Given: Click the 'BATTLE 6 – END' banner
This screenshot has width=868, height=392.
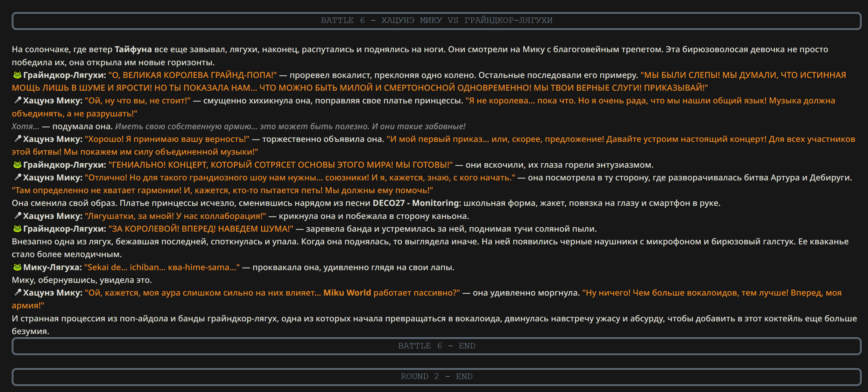Looking at the screenshot, I should (x=436, y=346).
